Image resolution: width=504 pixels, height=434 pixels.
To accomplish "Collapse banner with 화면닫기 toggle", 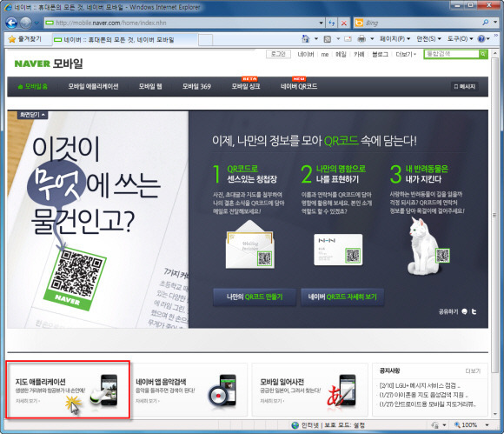I will [32, 115].
